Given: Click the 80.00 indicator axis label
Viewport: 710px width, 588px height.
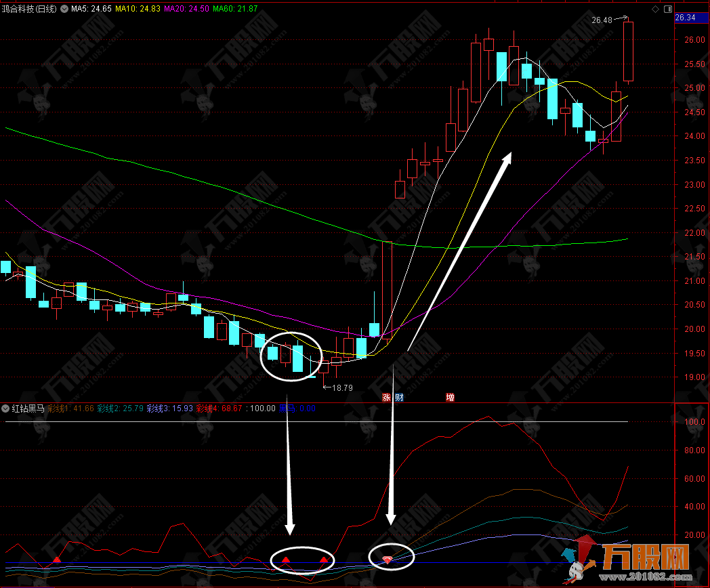Looking at the screenshot, I should point(694,450).
